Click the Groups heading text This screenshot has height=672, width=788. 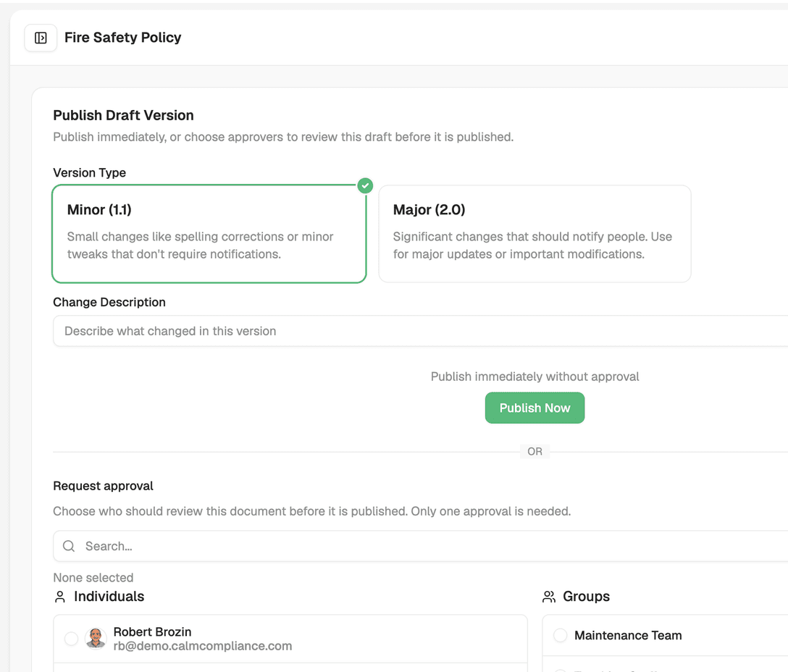click(586, 596)
